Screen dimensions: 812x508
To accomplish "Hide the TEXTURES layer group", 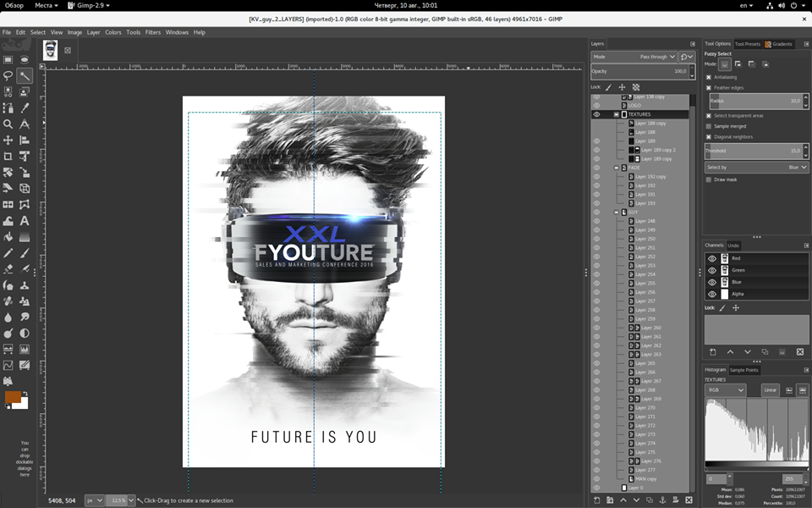I will click(x=597, y=114).
